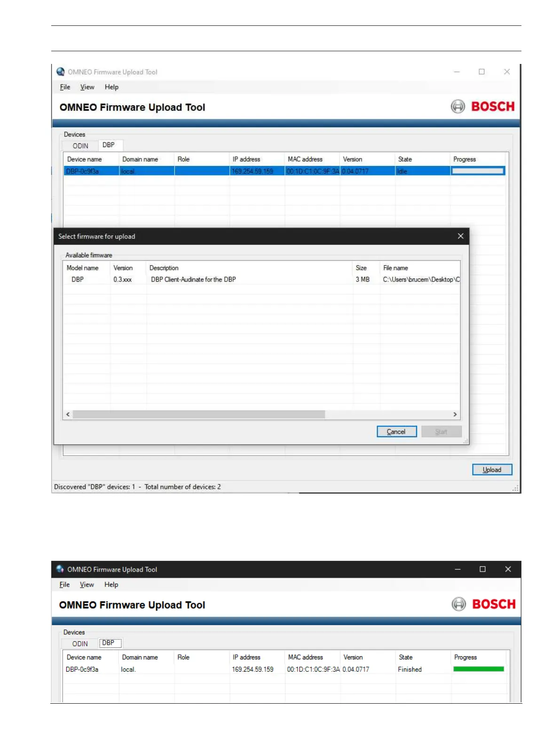Image resolution: width=560 pixels, height=746 pixels.
Task: Click Description column header in dialog
Action: pyautogui.click(x=164, y=268)
